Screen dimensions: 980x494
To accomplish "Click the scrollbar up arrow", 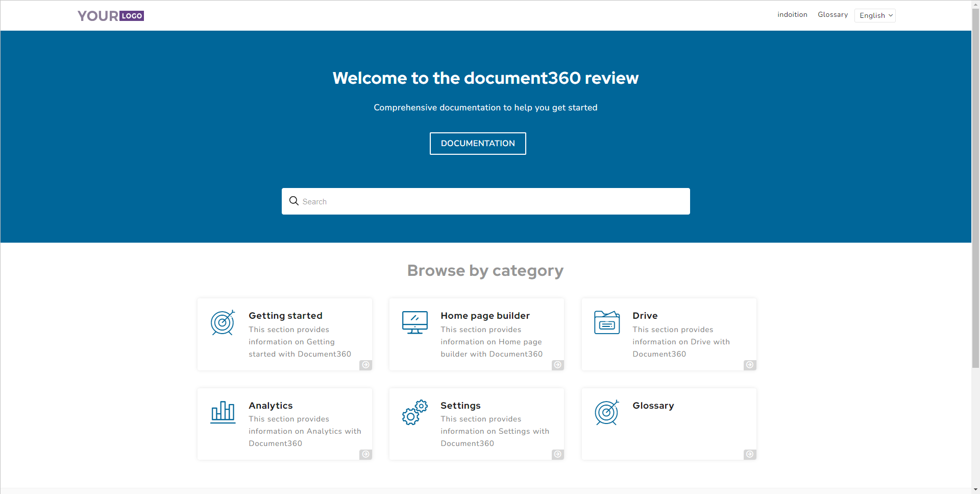I will click(975, 4).
